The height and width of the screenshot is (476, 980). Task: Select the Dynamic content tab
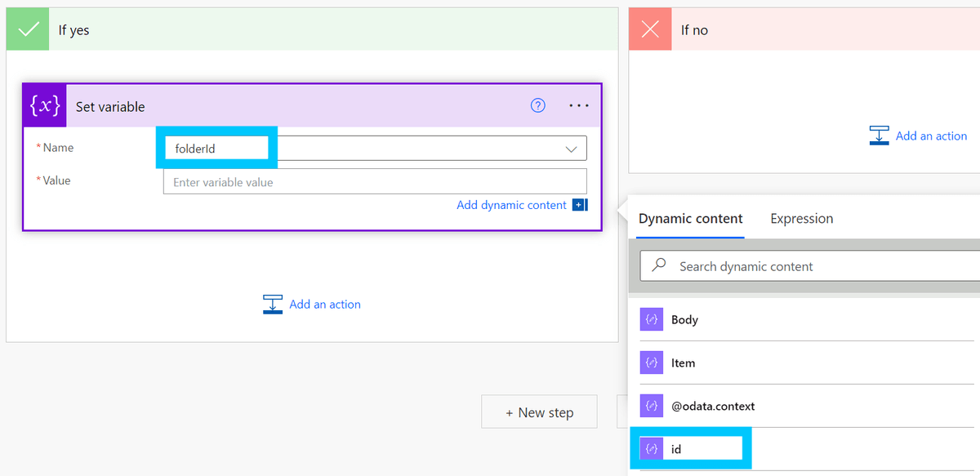(x=690, y=219)
